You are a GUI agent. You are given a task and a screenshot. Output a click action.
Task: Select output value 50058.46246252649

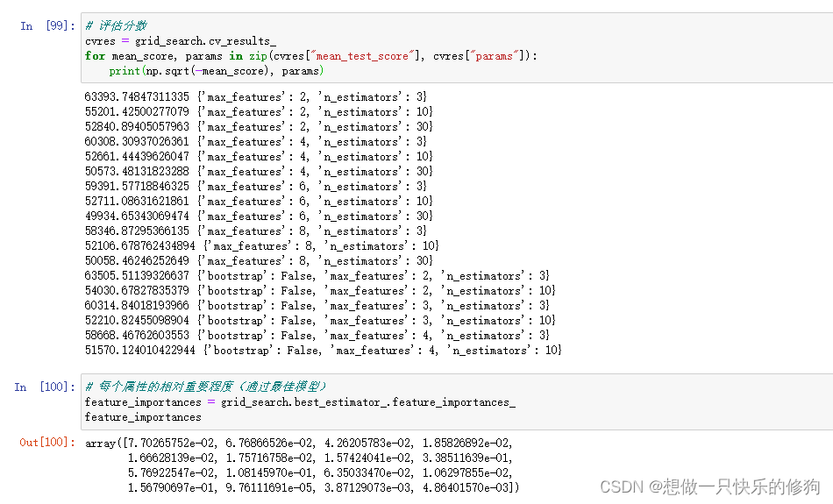[x=137, y=260]
